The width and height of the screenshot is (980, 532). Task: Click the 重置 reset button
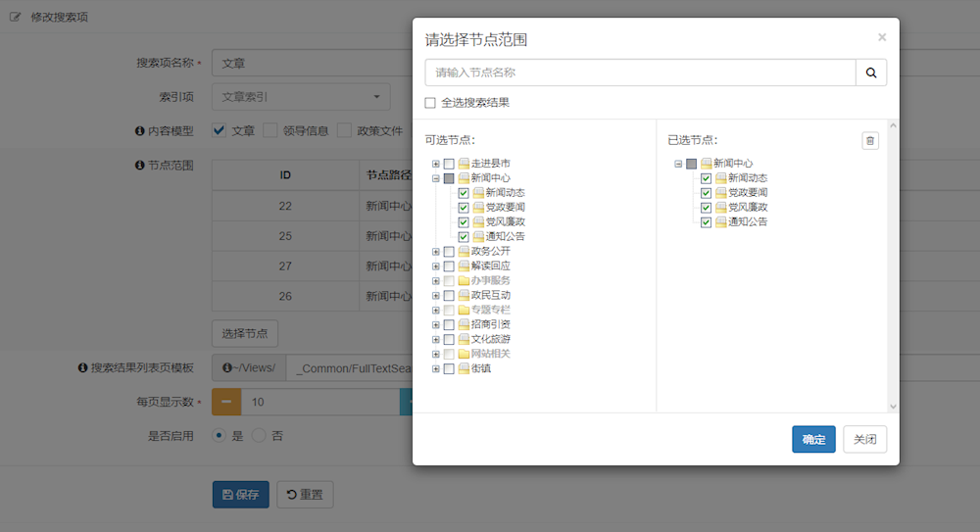tap(305, 495)
